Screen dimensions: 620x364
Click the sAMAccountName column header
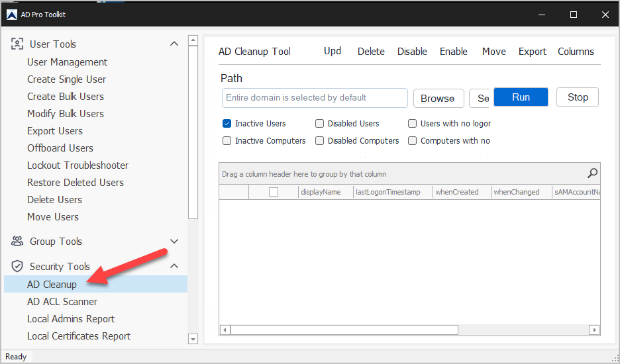coord(576,192)
